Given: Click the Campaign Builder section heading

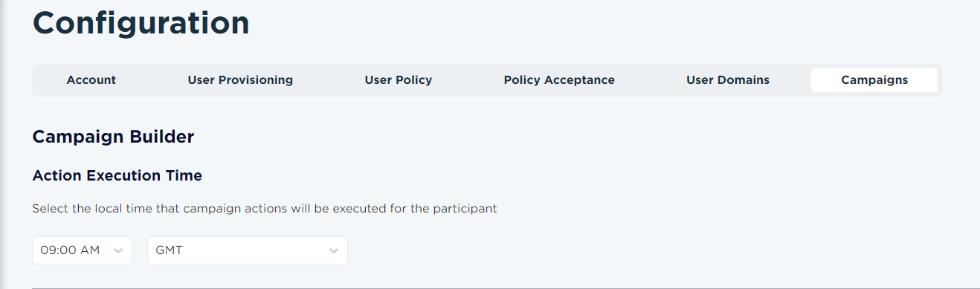Looking at the screenshot, I should [x=113, y=137].
